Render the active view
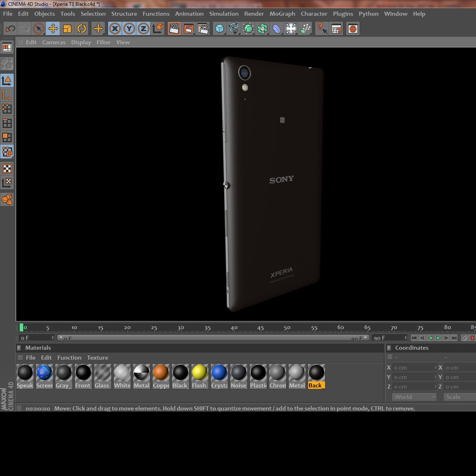Image resolution: width=476 pixels, height=476 pixels. [174, 29]
